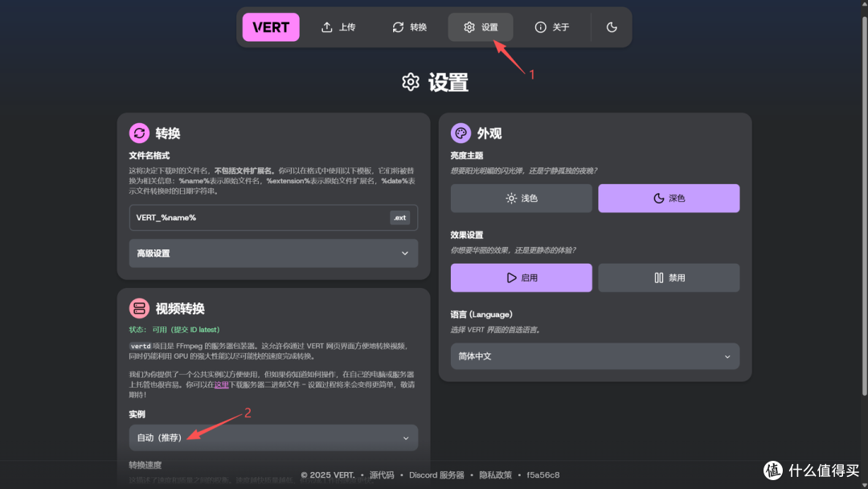Click the 状态: 可用 status text
868x489 pixels.
click(174, 330)
